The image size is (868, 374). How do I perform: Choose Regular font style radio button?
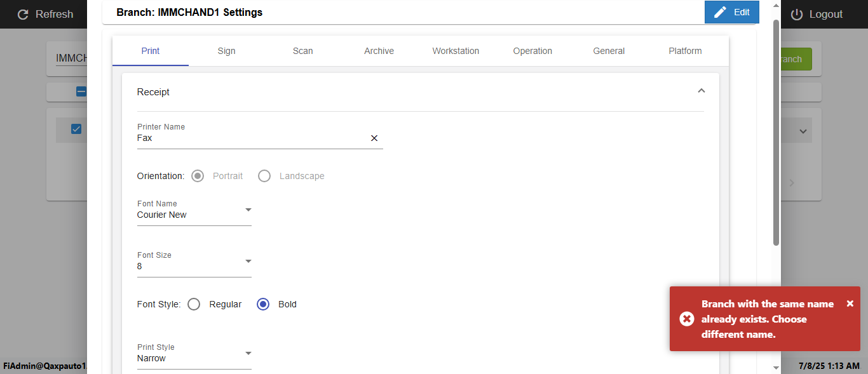click(x=194, y=304)
